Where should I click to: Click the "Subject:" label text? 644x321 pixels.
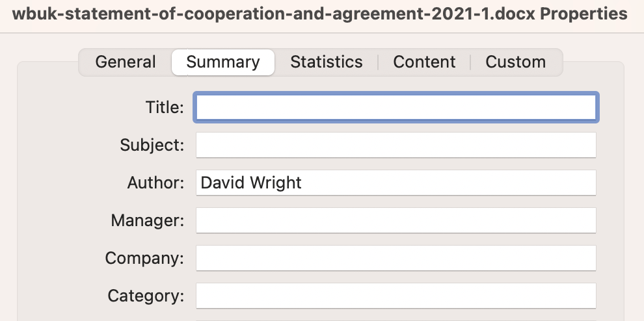click(152, 145)
